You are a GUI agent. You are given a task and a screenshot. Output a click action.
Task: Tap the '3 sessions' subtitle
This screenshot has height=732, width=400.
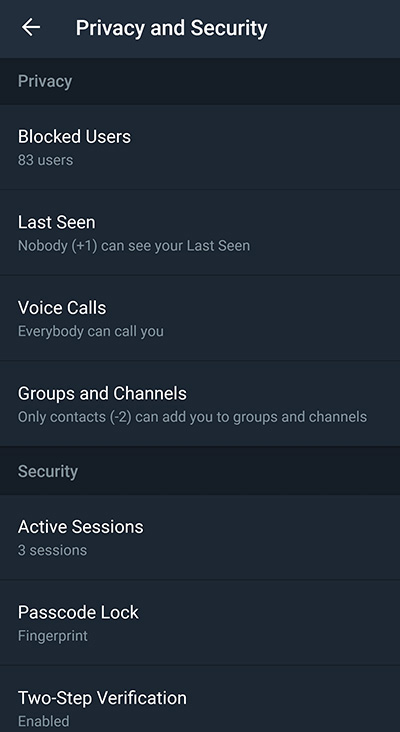click(x=52, y=550)
